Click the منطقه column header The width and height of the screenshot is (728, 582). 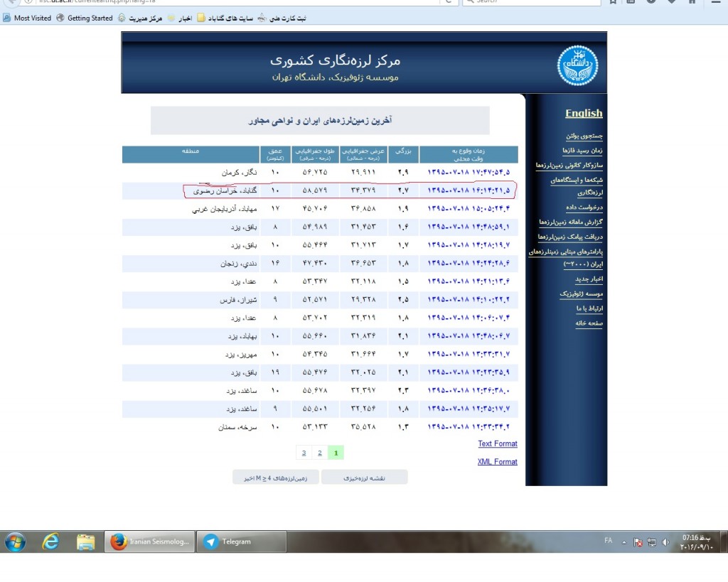191,154
